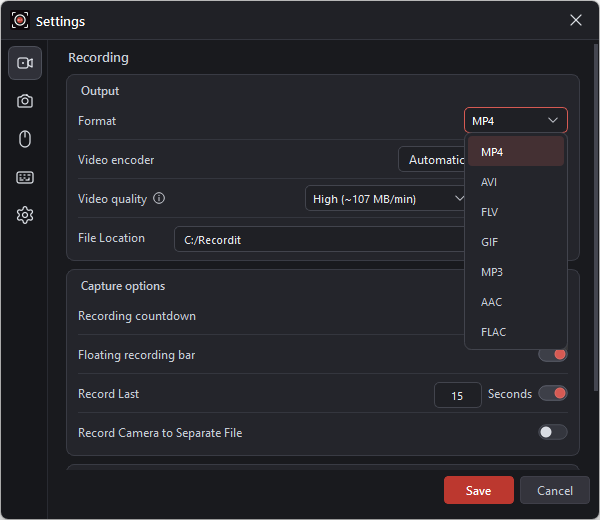Image resolution: width=600 pixels, height=520 pixels.
Task: Click the Recording page heading
Action: (x=98, y=57)
